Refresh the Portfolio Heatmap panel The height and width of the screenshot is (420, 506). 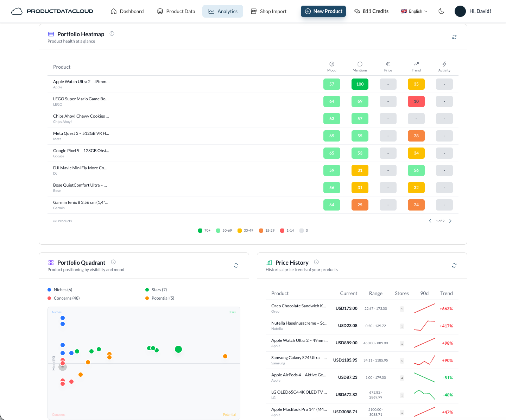454,37
